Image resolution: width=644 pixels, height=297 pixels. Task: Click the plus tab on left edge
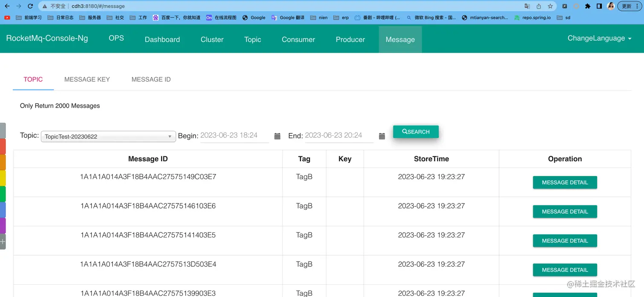pos(3,241)
